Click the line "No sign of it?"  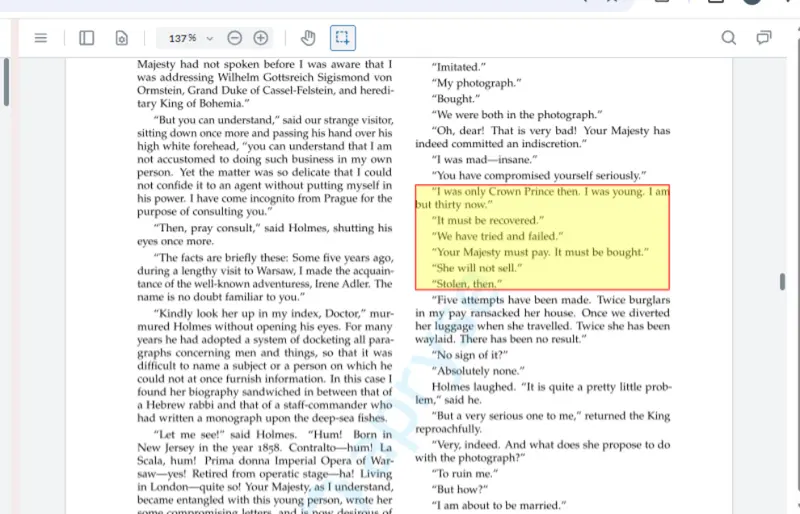470,355
